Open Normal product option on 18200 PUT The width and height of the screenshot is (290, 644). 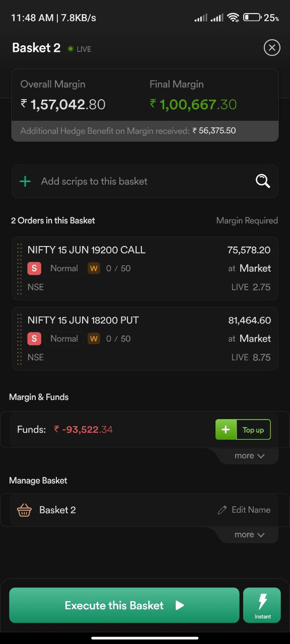point(64,339)
